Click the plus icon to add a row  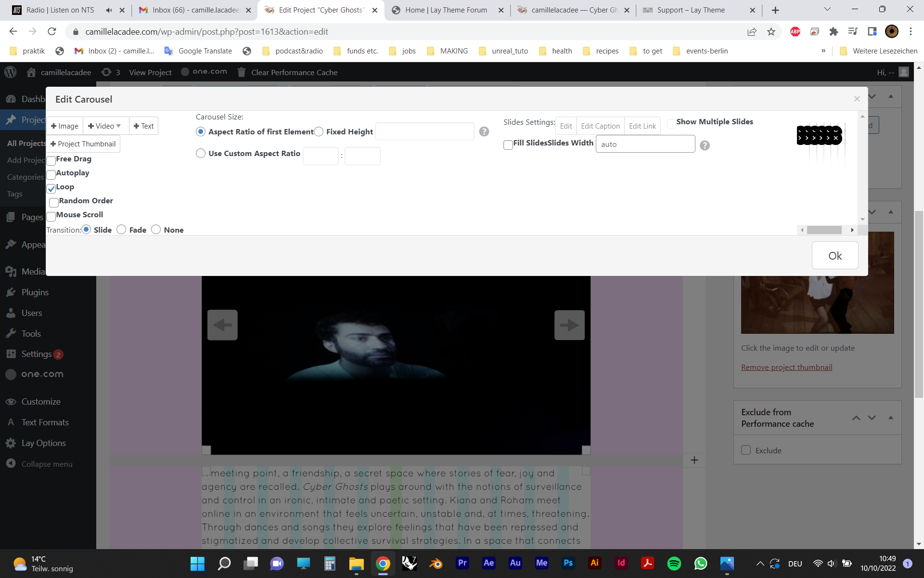pyautogui.click(x=694, y=460)
